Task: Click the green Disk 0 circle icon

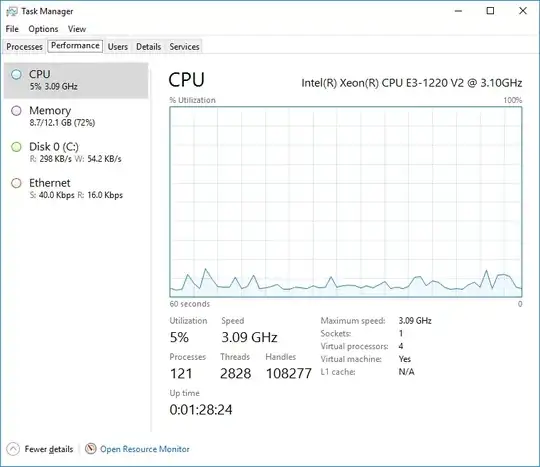Action: (x=16, y=147)
